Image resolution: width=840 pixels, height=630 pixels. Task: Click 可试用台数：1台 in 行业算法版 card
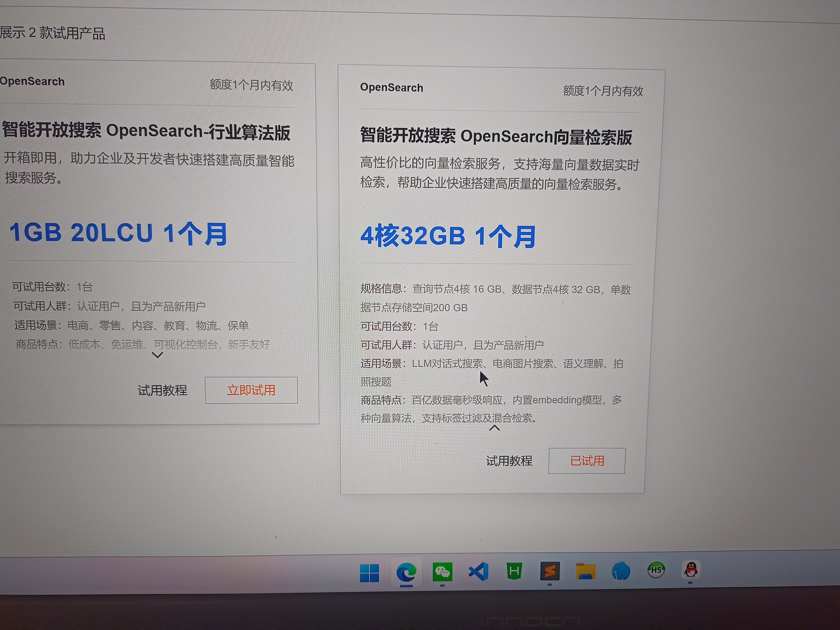pos(52,287)
